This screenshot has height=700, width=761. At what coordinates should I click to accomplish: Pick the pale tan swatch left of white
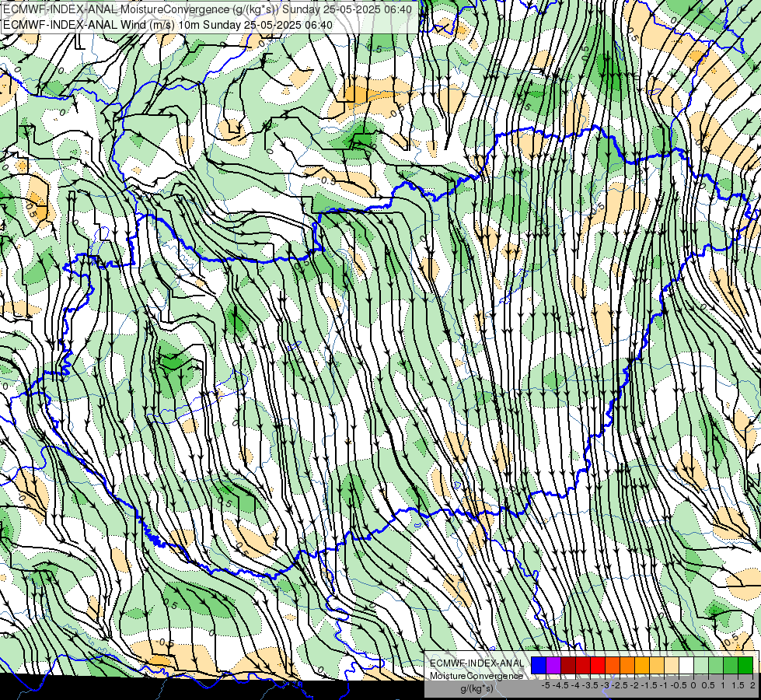[x=672, y=665]
